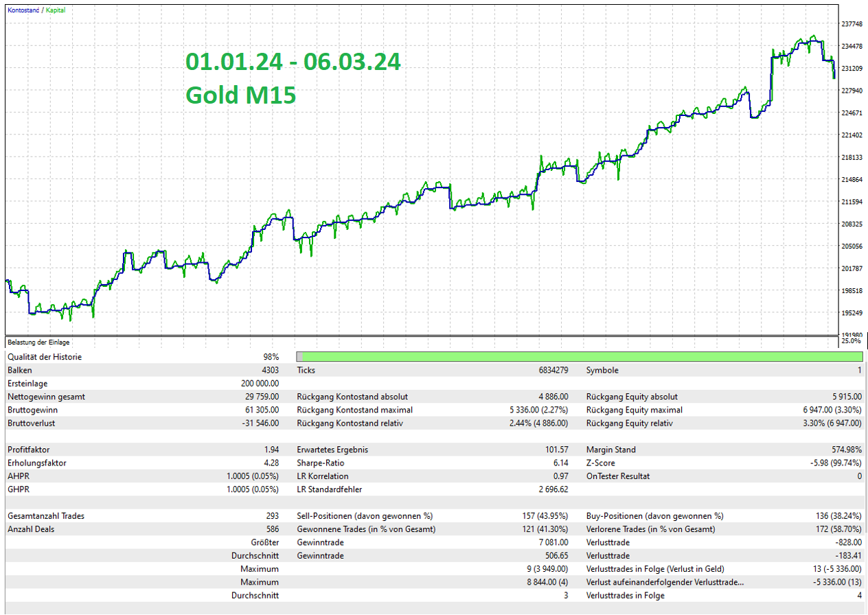The height and width of the screenshot is (615, 868).
Task: Click the green history quality progress bar
Action: 579,357
